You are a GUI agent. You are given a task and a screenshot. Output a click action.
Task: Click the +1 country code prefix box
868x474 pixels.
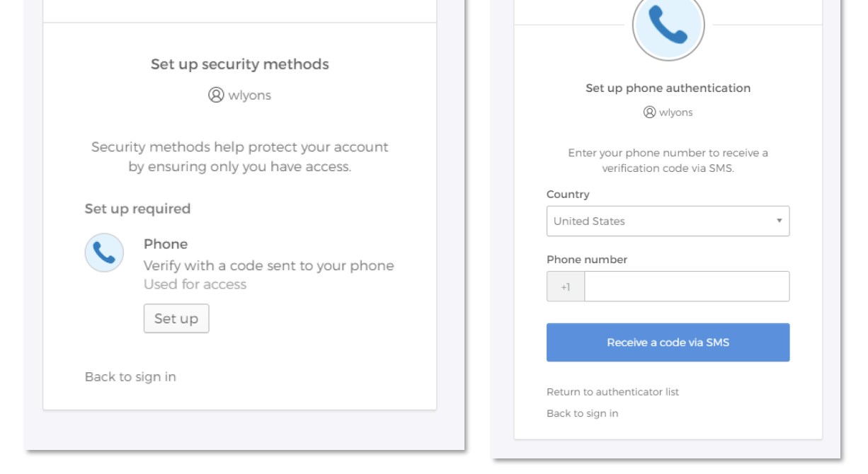click(566, 287)
